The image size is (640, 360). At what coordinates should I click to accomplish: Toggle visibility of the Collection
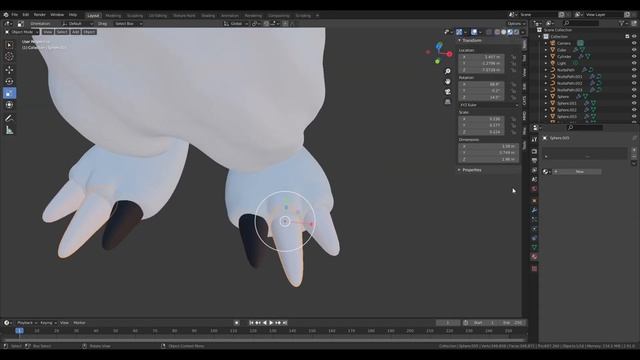coord(634,36)
